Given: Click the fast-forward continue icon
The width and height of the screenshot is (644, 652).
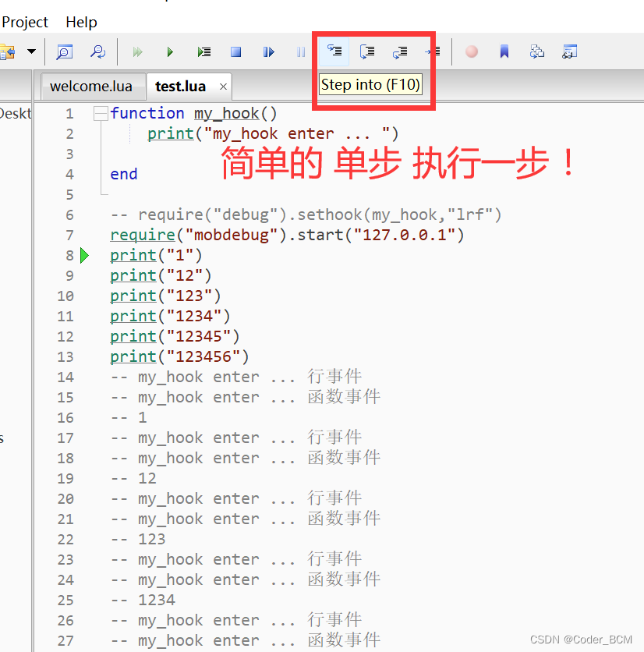Looking at the screenshot, I should (137, 51).
